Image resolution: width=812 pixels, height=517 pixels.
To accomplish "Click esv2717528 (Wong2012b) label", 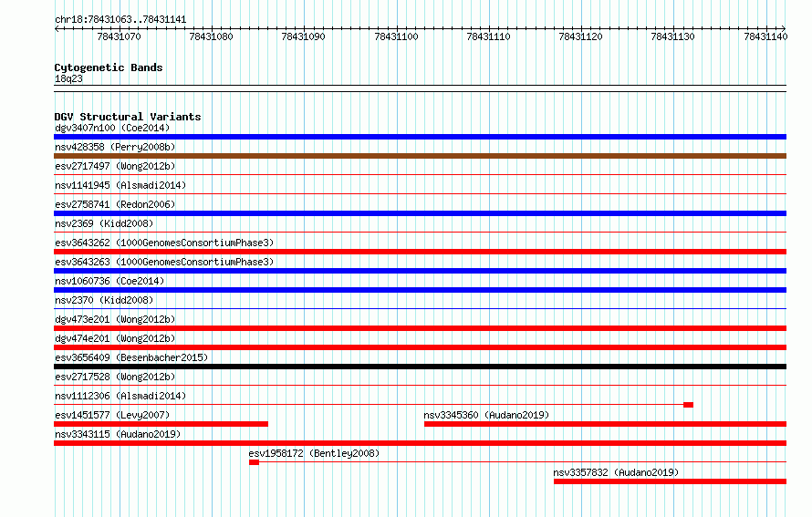I will coord(115,377).
